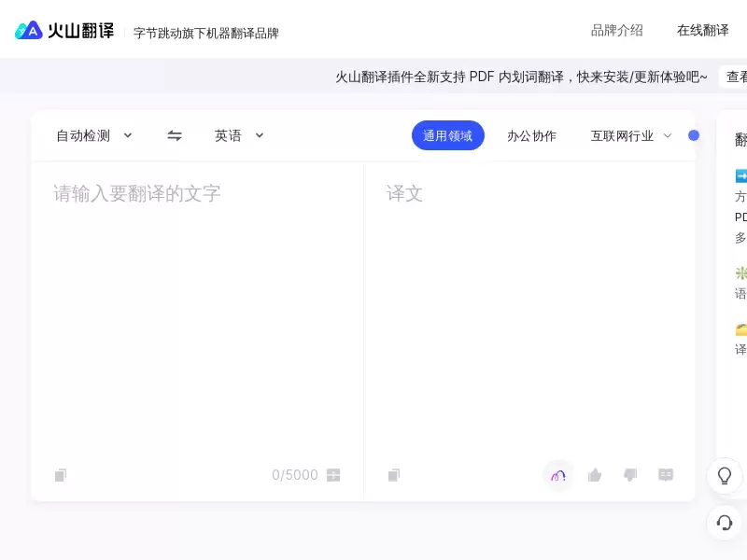Open customer support headset button

(725, 523)
